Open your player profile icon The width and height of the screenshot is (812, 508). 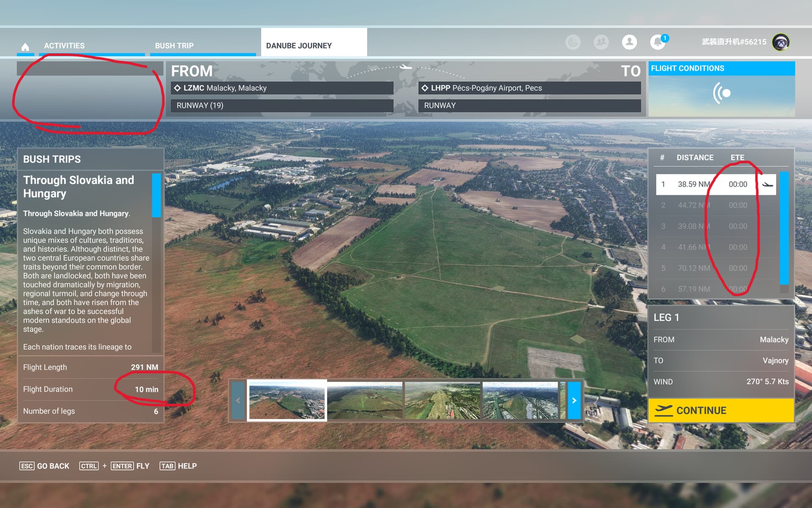tap(629, 42)
